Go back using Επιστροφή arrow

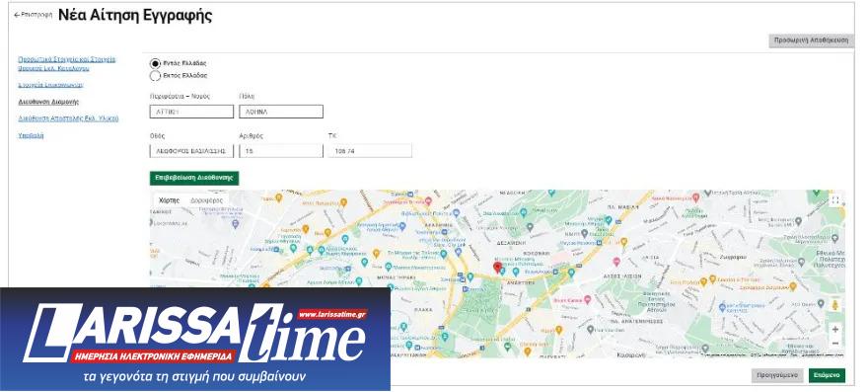33,15
